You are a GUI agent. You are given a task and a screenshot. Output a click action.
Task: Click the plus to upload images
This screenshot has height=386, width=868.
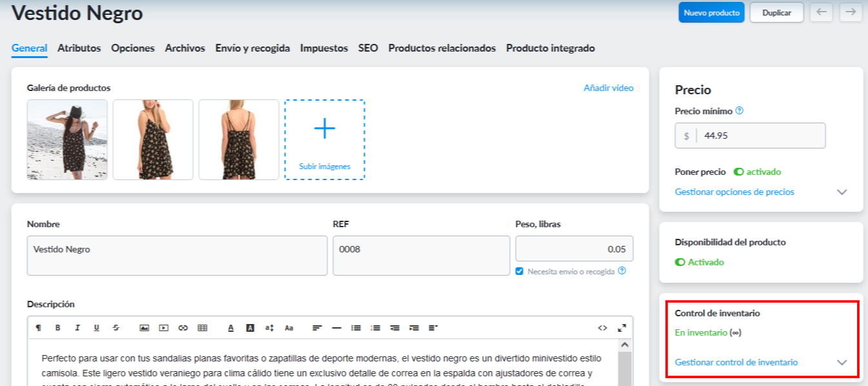(x=325, y=129)
